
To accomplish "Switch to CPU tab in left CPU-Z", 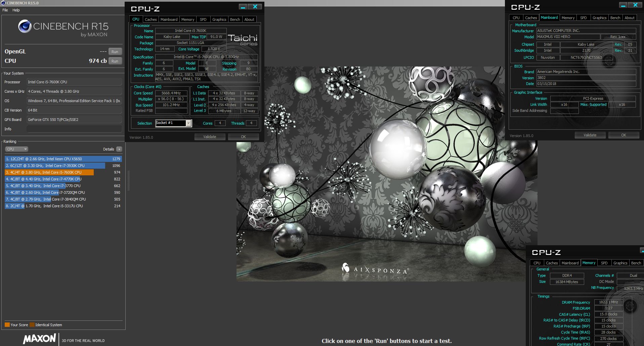I will (x=136, y=19).
